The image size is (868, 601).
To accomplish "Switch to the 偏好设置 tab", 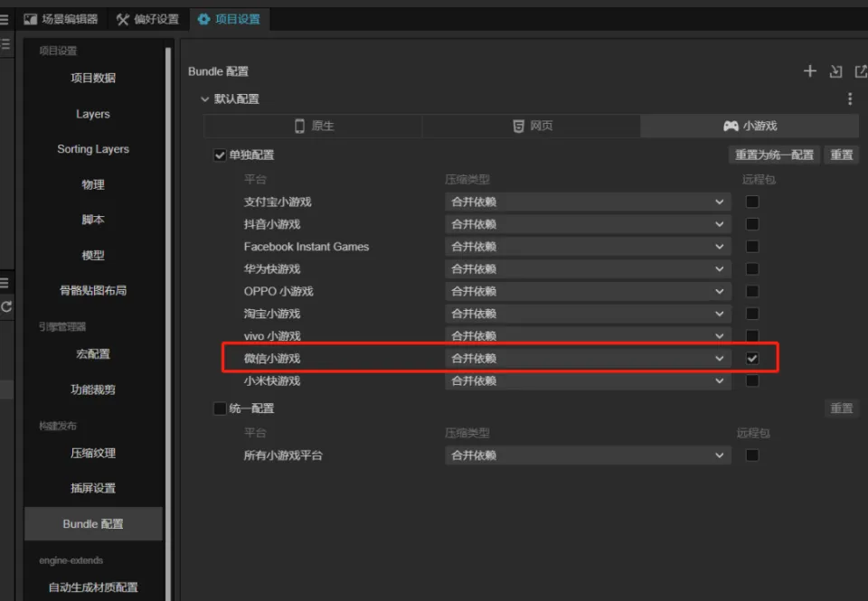I will tap(147, 19).
